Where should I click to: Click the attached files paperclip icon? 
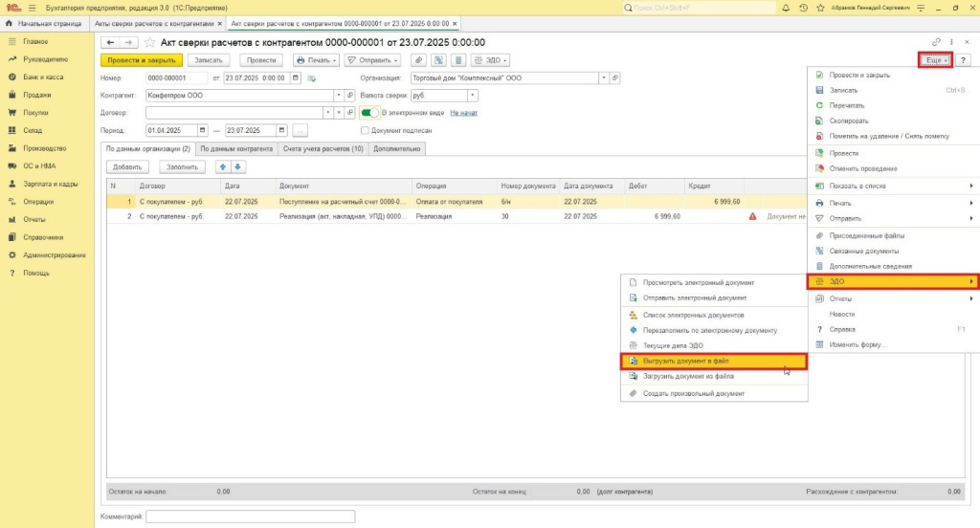point(418,59)
